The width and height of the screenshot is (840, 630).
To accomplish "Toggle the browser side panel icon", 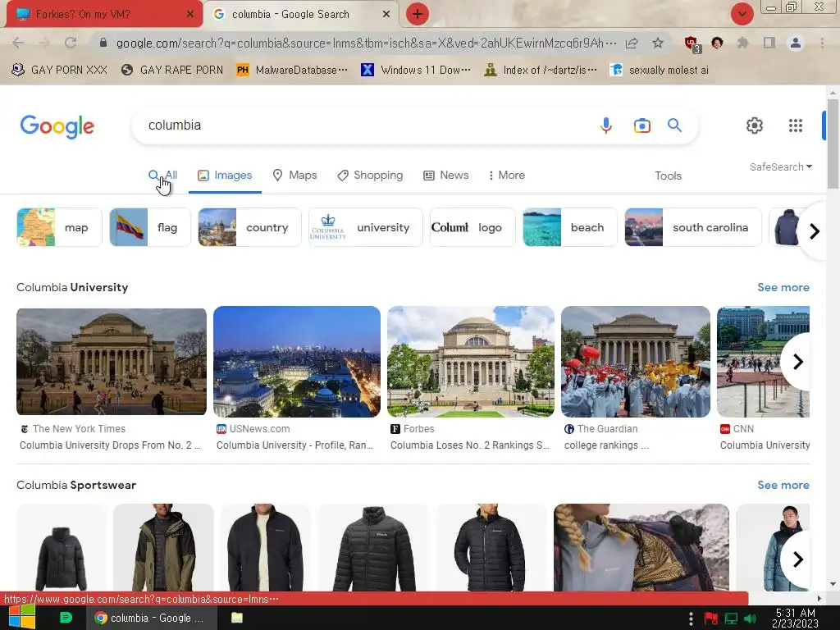I will click(x=769, y=43).
